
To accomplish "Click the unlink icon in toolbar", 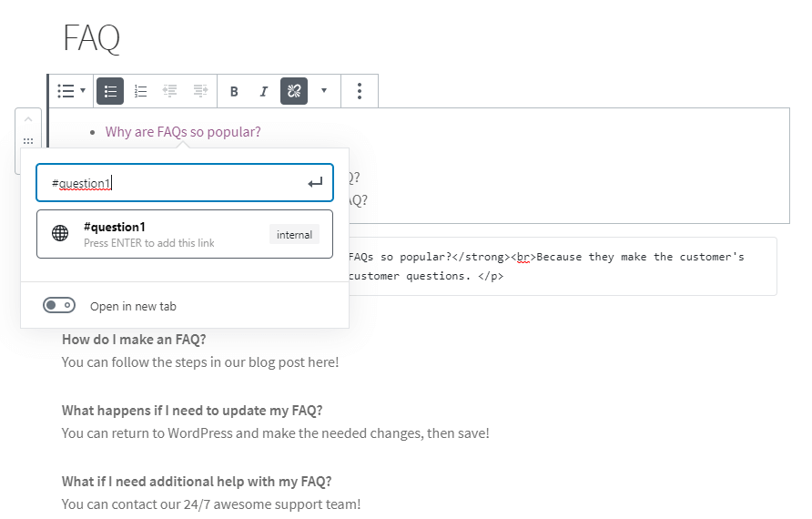I will [x=294, y=91].
